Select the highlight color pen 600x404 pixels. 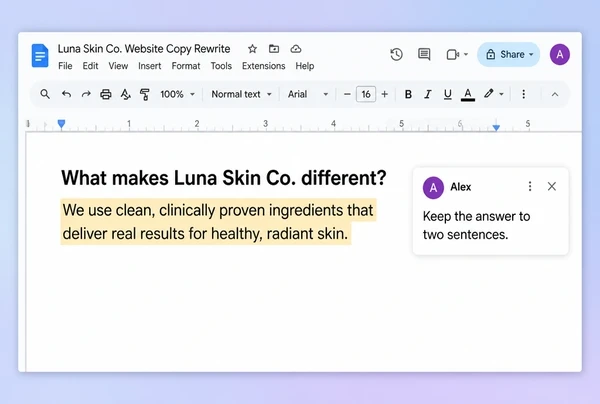[489, 94]
